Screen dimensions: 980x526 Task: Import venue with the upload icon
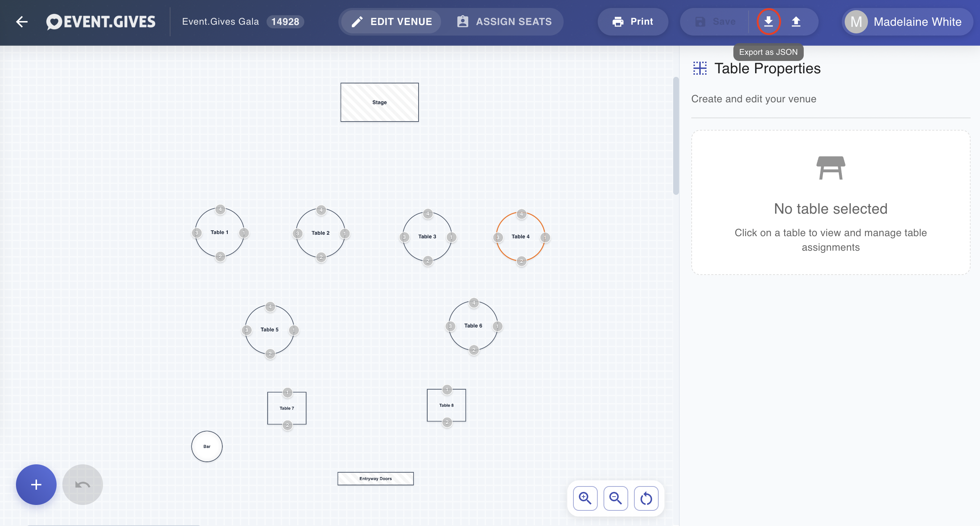coord(796,22)
